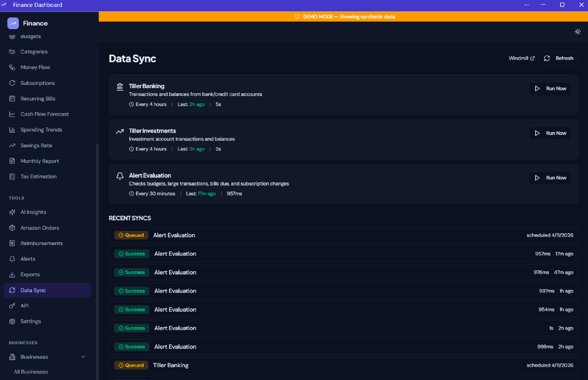Click the Amazon Orders package icon
The width and height of the screenshot is (588, 380).
[11, 227]
